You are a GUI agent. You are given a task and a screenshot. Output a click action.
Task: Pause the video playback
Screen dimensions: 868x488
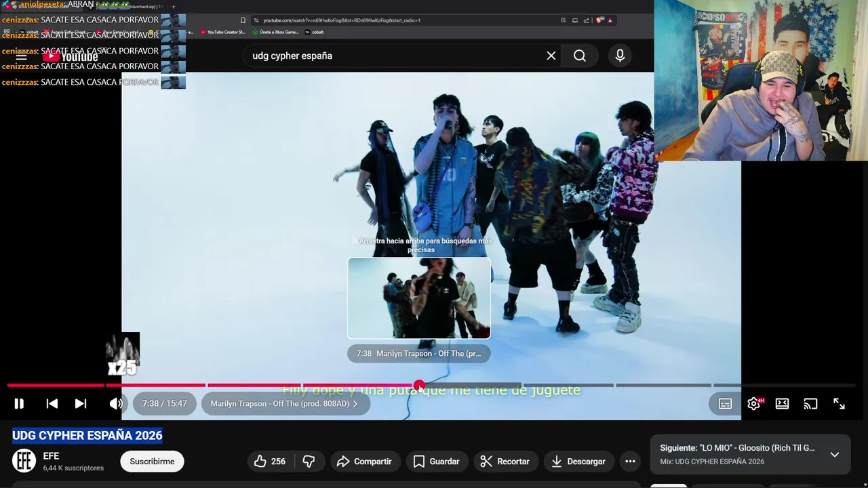[19, 403]
